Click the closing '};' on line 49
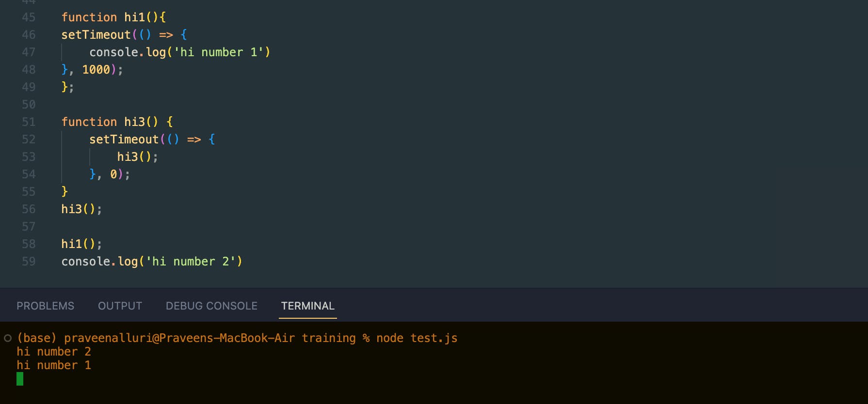Viewport: 868px width, 404px height. [67, 87]
